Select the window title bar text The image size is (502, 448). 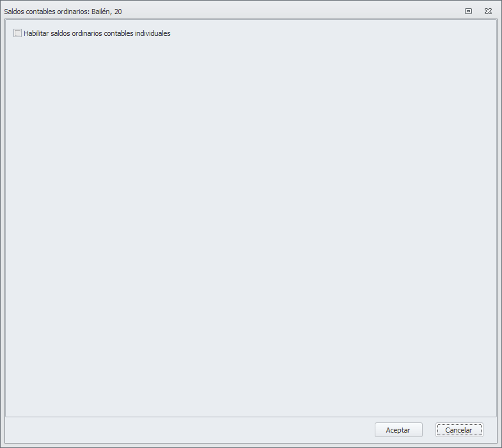63,12
